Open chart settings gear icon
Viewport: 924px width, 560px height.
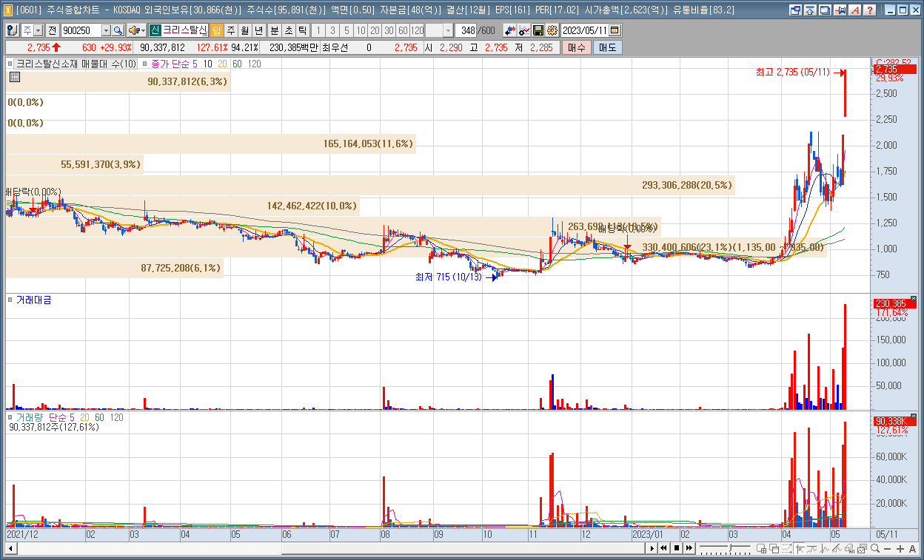pos(552,30)
